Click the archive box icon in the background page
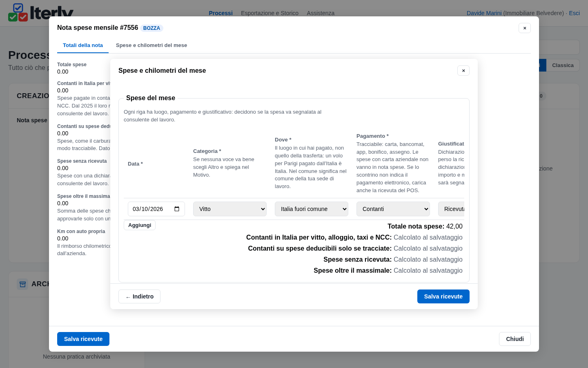The image size is (588, 368). 22,284
